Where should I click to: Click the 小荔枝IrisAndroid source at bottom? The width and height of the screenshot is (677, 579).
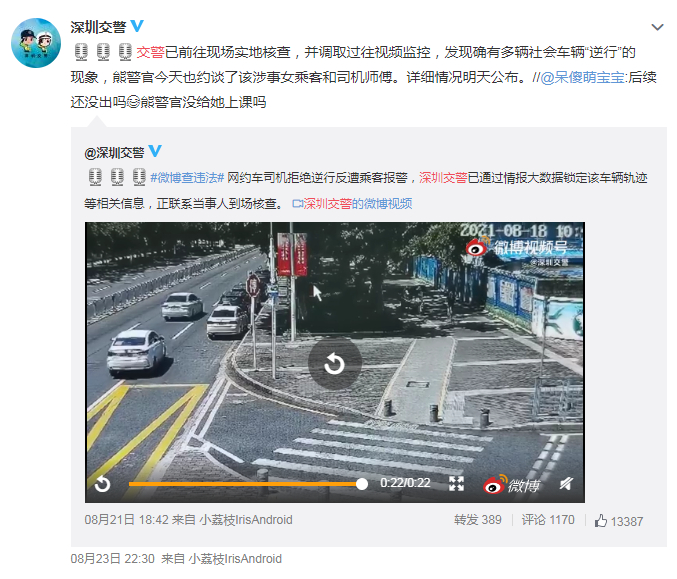235,559
